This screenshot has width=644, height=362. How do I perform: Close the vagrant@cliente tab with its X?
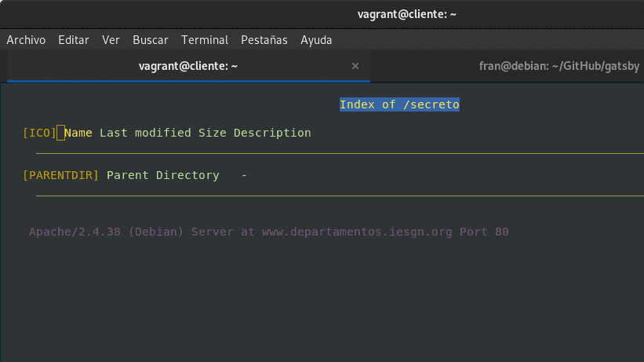tap(355, 67)
